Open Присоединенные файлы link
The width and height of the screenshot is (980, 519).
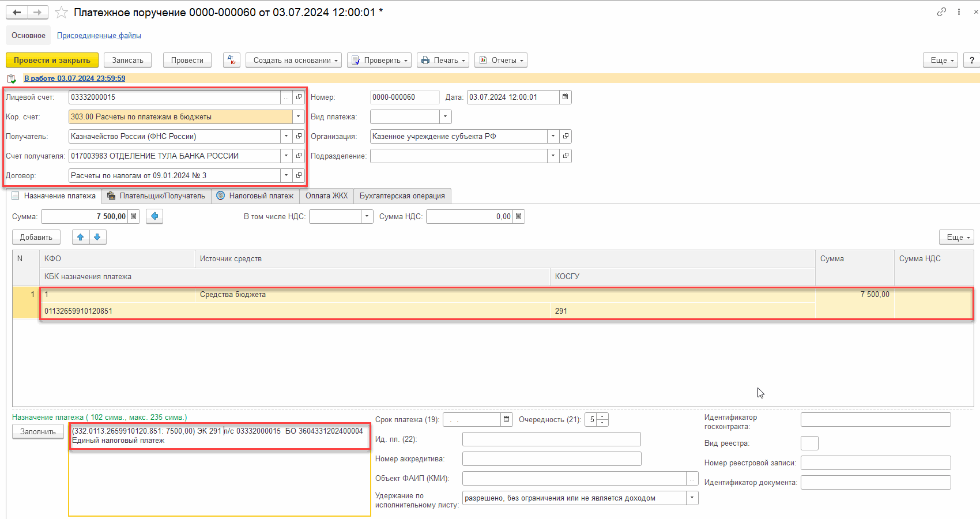point(99,36)
